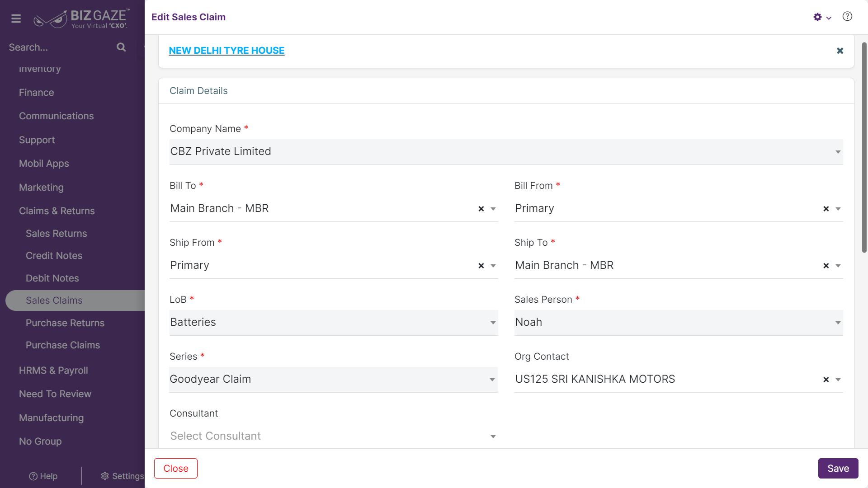Click the sidebar search magnifier icon

[x=121, y=47]
